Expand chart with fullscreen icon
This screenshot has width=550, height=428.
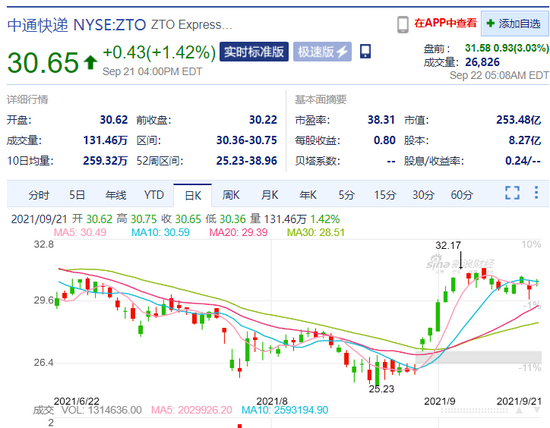[512, 193]
